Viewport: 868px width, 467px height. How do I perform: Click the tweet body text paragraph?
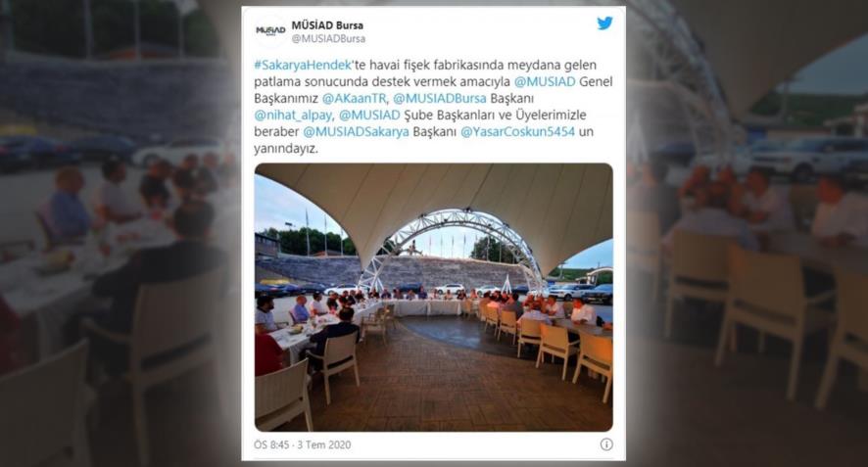click(x=433, y=107)
